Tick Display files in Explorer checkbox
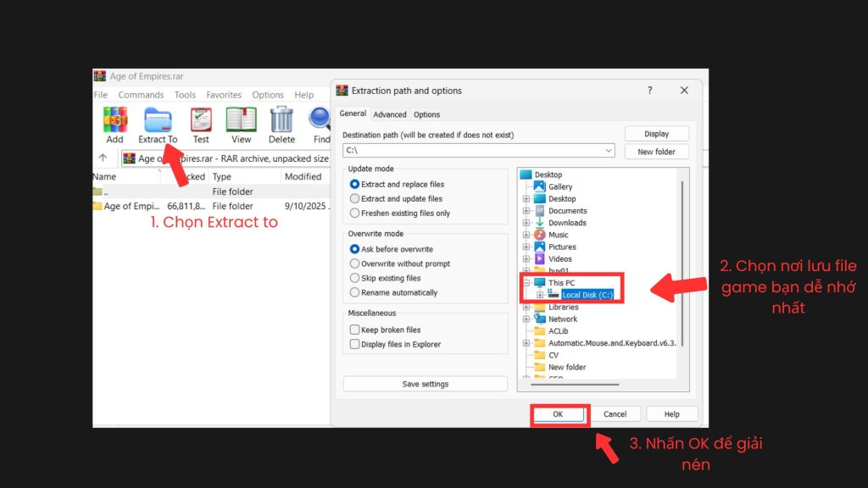Viewport: 868px width, 488px height. tap(355, 344)
